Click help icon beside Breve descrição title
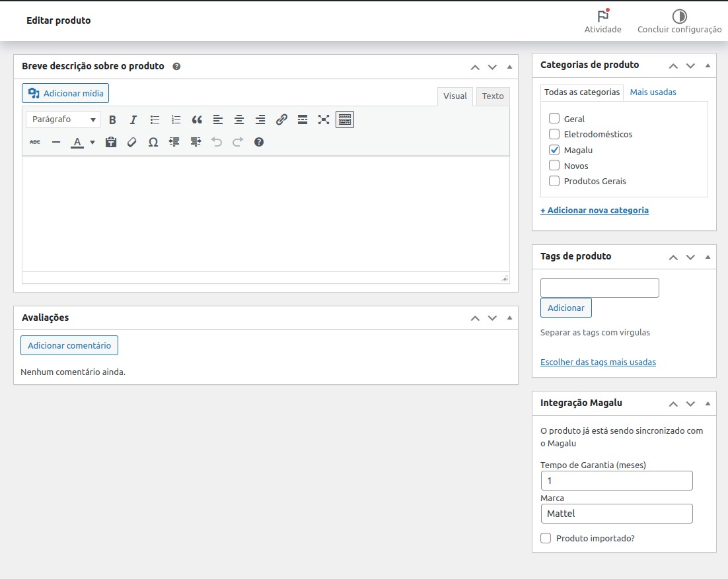 coord(176,66)
